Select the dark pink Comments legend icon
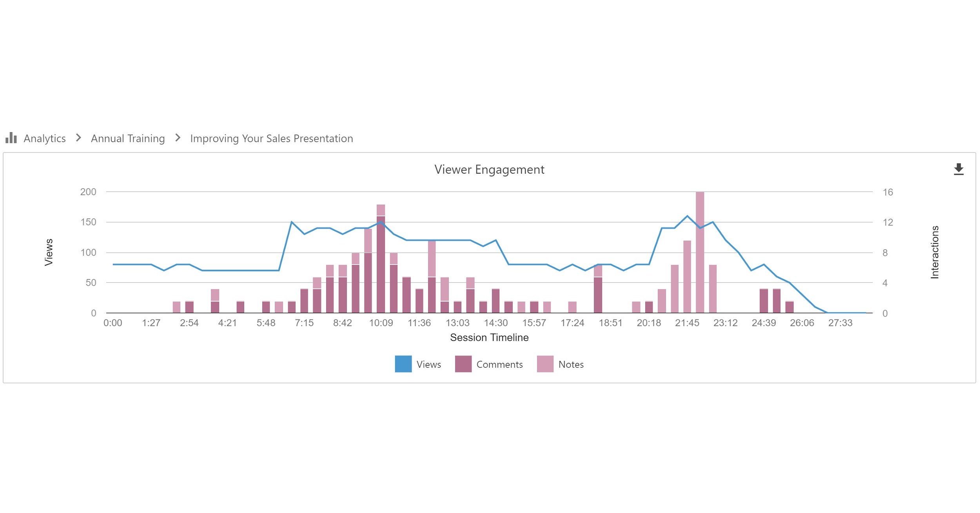Image resolution: width=980 pixels, height=513 pixels. click(x=464, y=364)
